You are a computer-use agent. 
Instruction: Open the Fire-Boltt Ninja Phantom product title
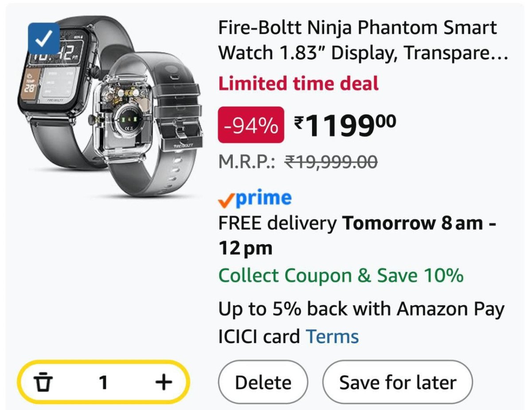tap(357, 40)
